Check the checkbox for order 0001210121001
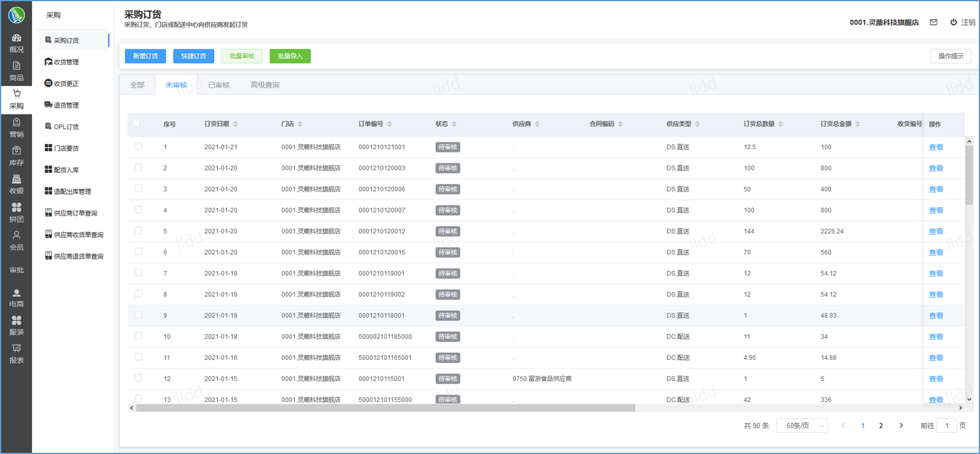The image size is (980, 454). 138,146
